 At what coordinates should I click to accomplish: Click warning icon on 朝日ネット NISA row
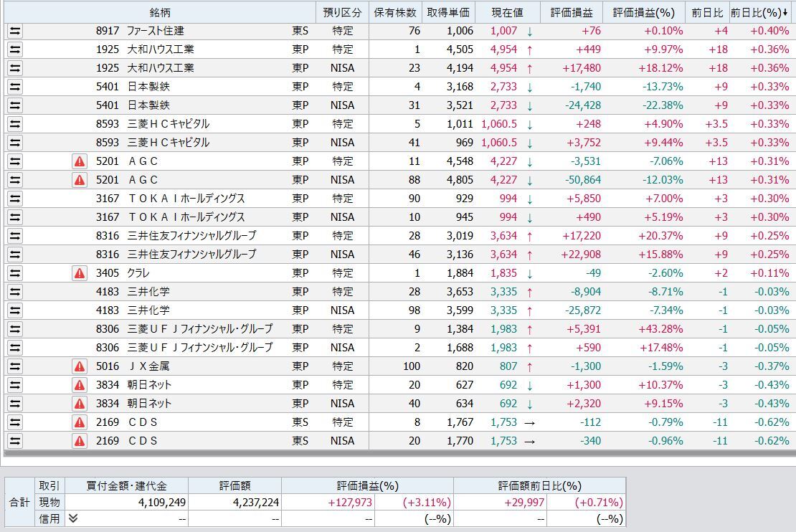coord(80,404)
